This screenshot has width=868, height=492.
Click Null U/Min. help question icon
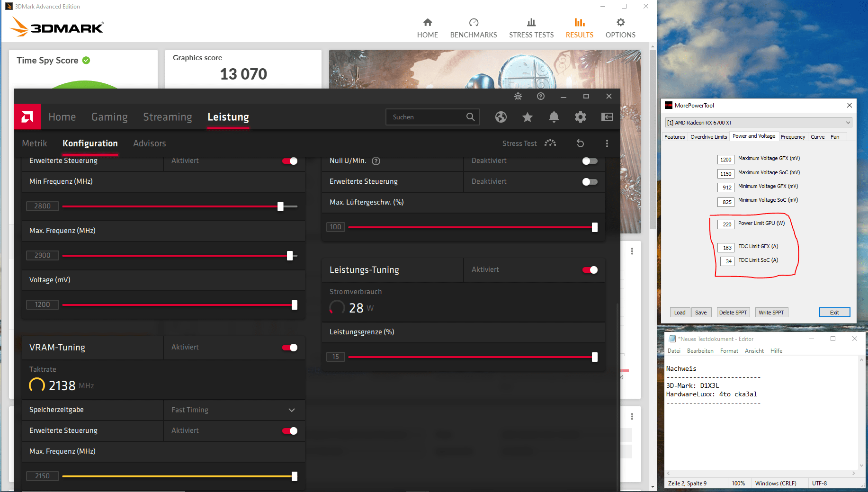point(376,161)
